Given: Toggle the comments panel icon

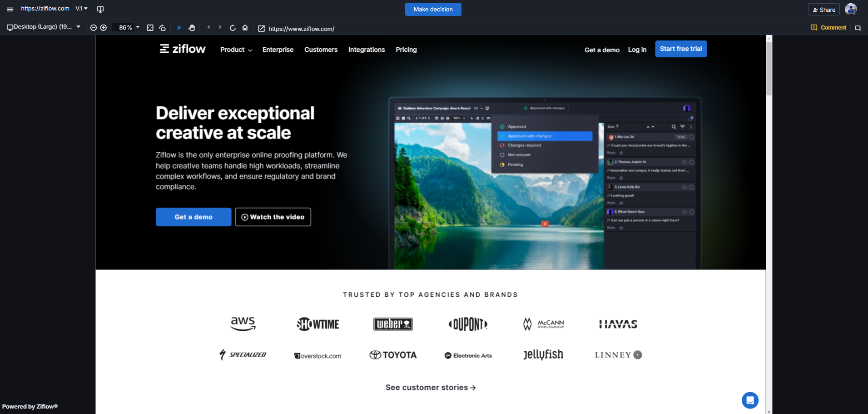Looking at the screenshot, I should click(x=858, y=28).
